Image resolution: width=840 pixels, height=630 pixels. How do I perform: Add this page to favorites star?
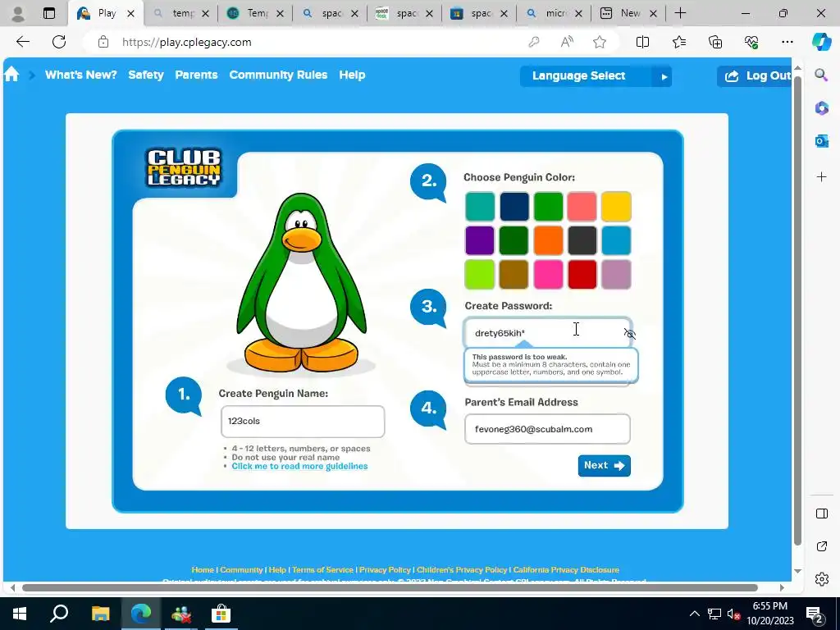[x=600, y=42]
